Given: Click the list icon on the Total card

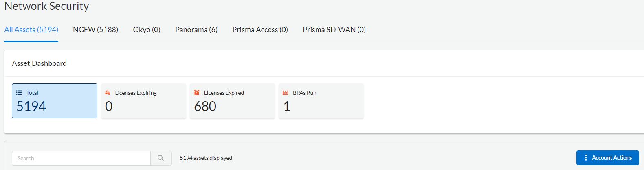Looking at the screenshot, I should (x=19, y=93).
